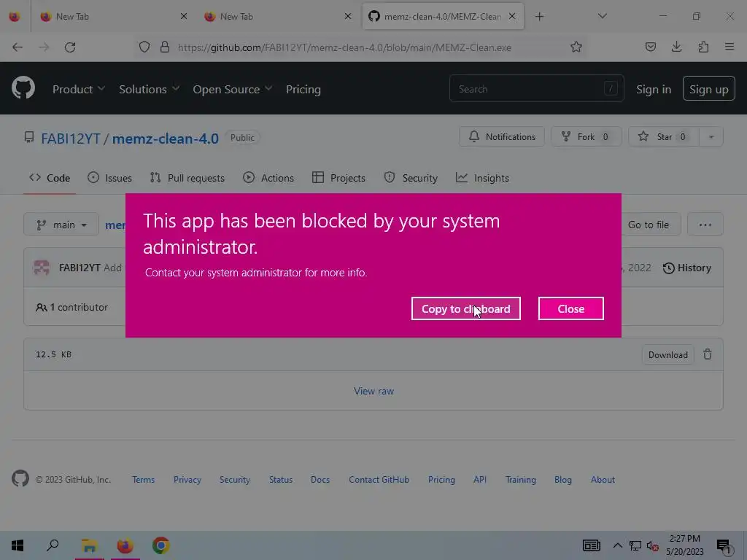Open the footer Pricing link
747x560 pixels.
click(x=441, y=480)
